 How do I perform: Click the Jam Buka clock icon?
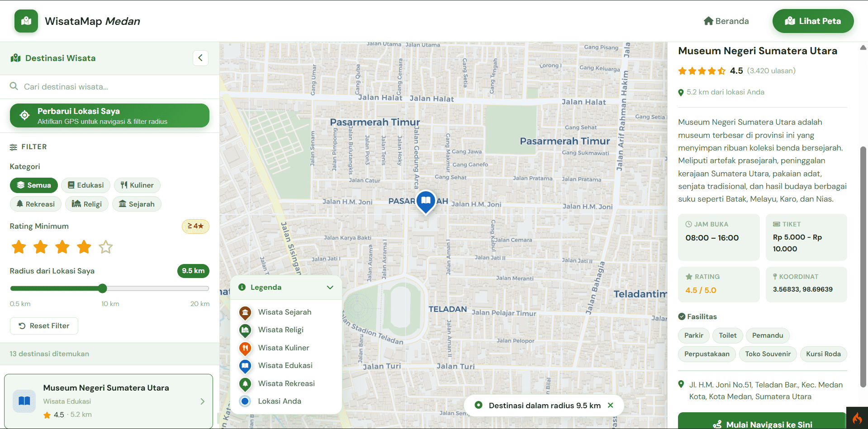(689, 224)
